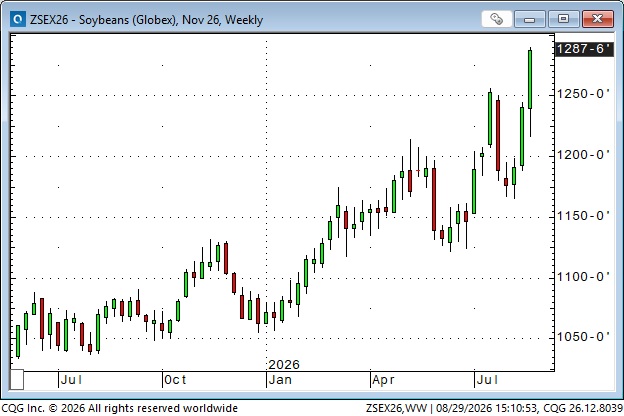This screenshot has width=624, height=416.
Task: Click the Jan label on time axis
Action: click(x=280, y=380)
